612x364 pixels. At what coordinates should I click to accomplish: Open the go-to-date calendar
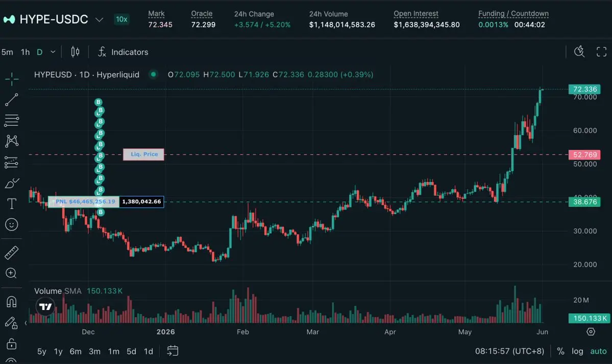tap(173, 351)
